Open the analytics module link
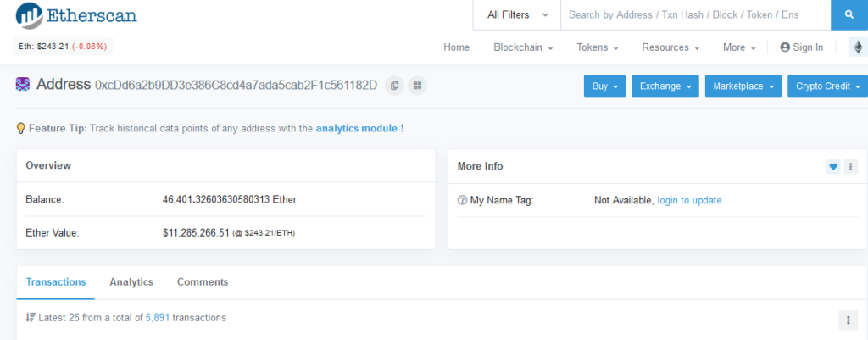Image resolution: width=868 pixels, height=340 pixels. pos(359,129)
